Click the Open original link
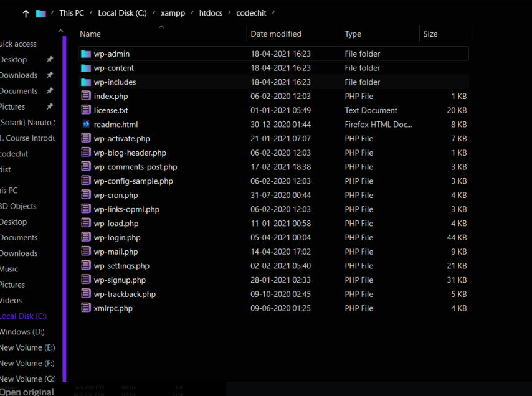Screen dimensions: 532x396 click(27, 392)
